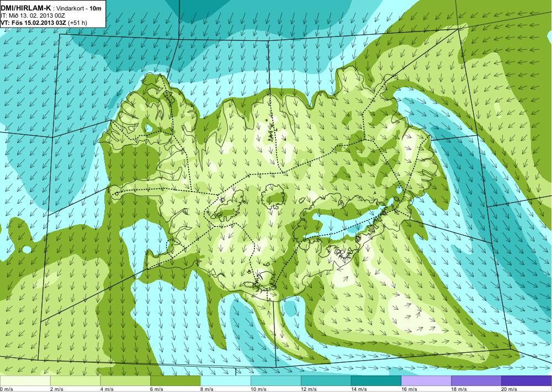Viewport: 552px width, 392px height.
Task: Click the "12 m/s" legend label
Action: [309, 389]
